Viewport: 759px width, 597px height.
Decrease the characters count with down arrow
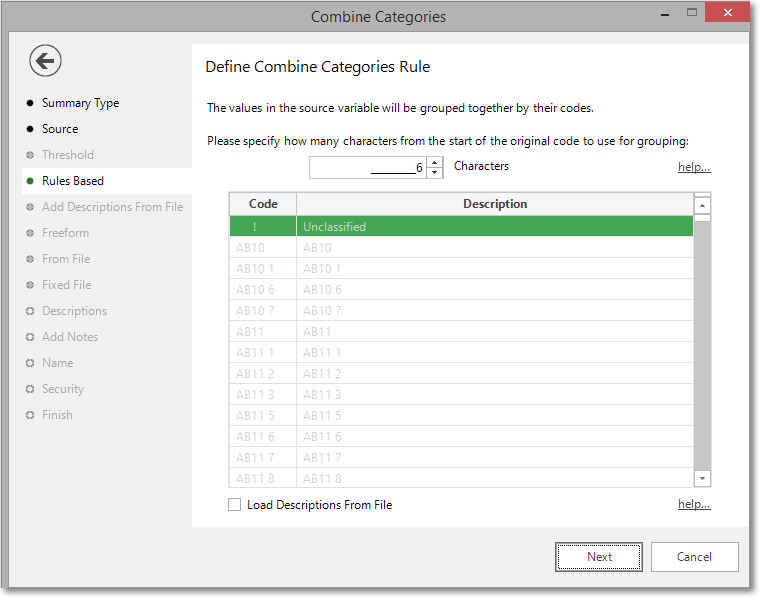(x=435, y=173)
